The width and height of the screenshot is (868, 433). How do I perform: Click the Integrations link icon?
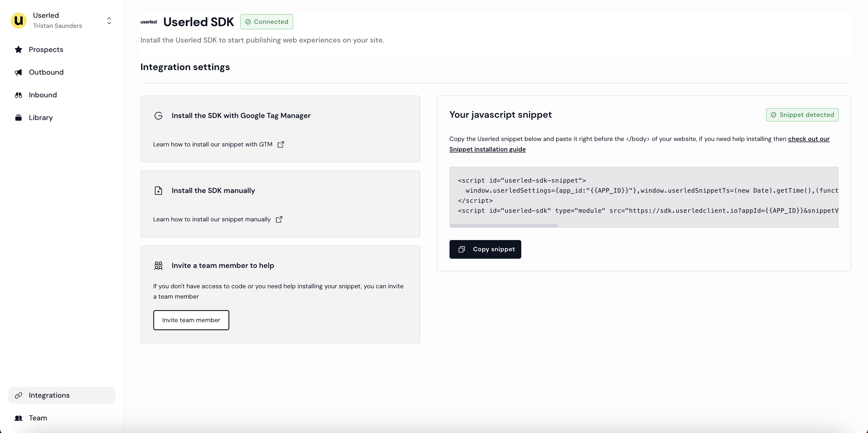coord(19,395)
